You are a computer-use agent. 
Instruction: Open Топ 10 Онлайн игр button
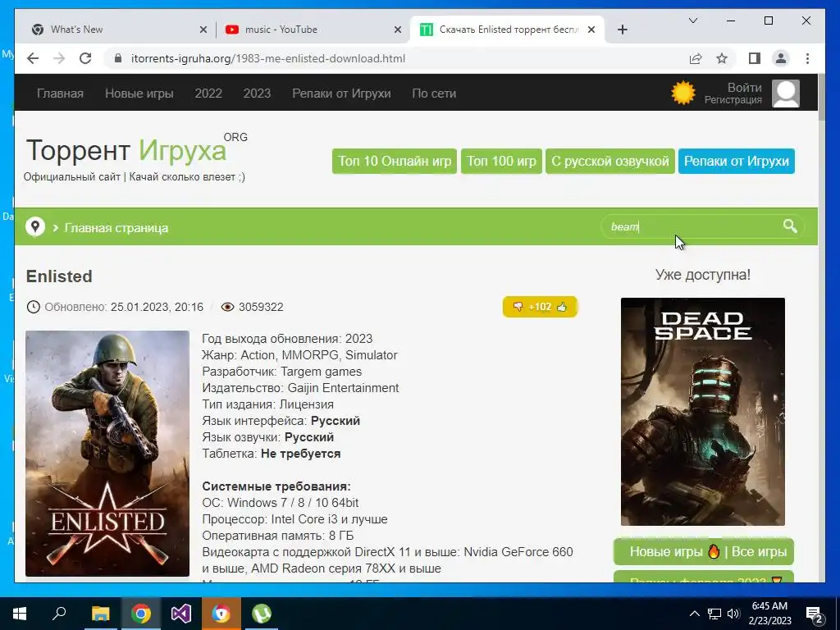[395, 162]
